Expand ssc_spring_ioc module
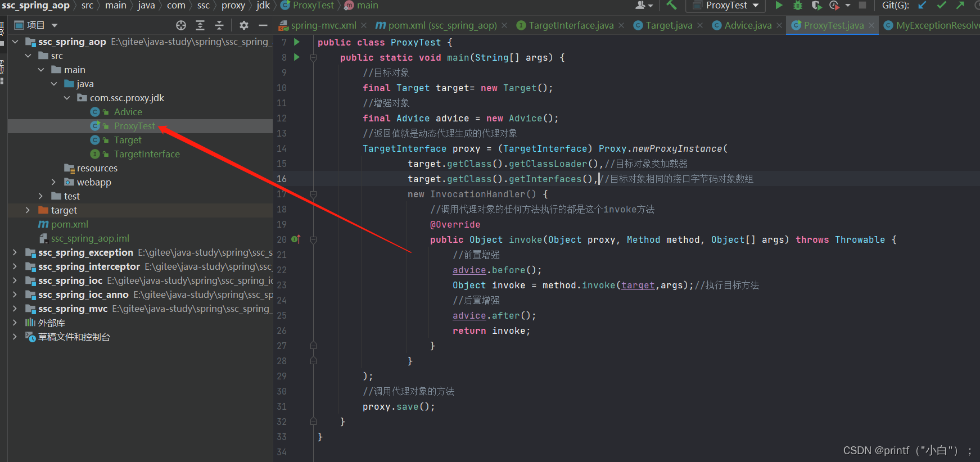980x462 pixels. pos(15,280)
